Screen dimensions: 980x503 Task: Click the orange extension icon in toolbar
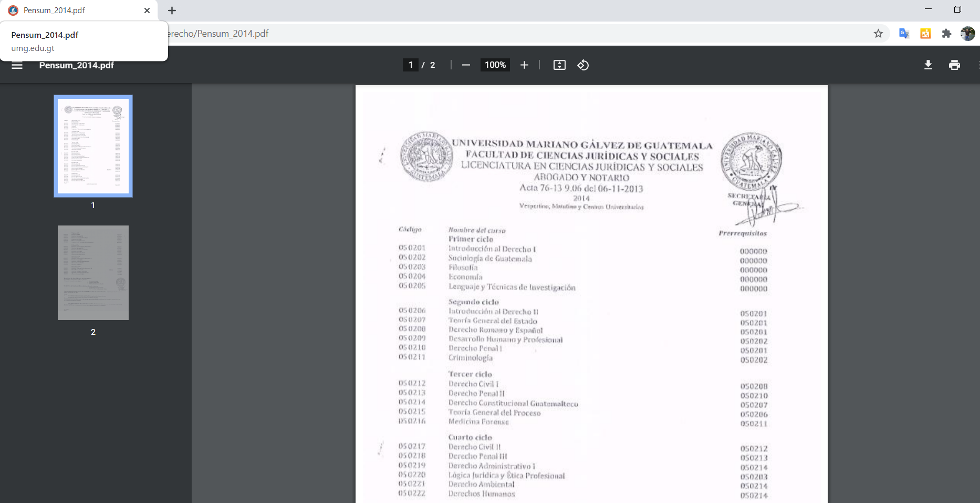(x=925, y=34)
